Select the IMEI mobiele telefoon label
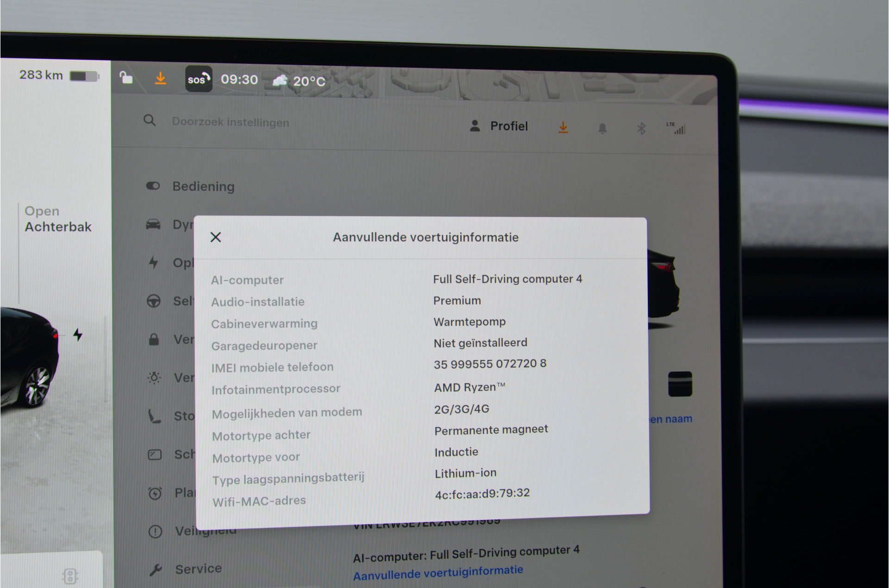Image resolution: width=889 pixels, height=588 pixels. [272, 367]
